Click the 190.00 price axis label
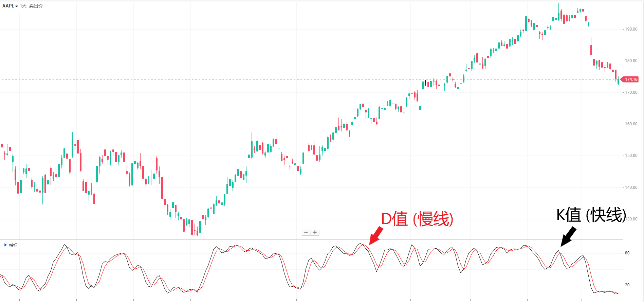 click(x=631, y=29)
